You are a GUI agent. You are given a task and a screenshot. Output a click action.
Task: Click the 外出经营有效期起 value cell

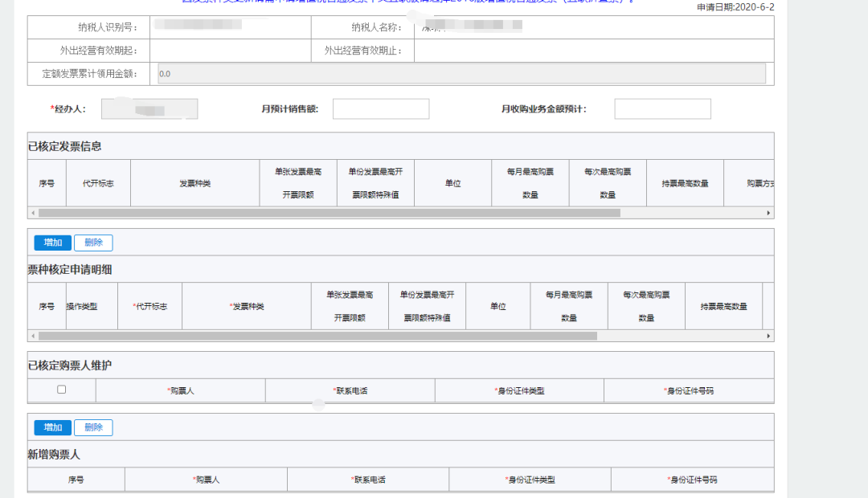(x=231, y=51)
